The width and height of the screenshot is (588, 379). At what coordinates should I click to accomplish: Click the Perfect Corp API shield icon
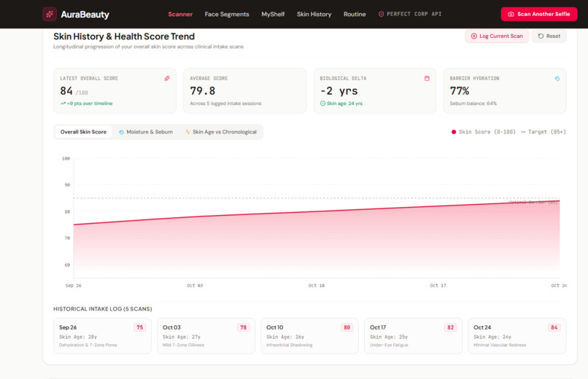tap(381, 14)
